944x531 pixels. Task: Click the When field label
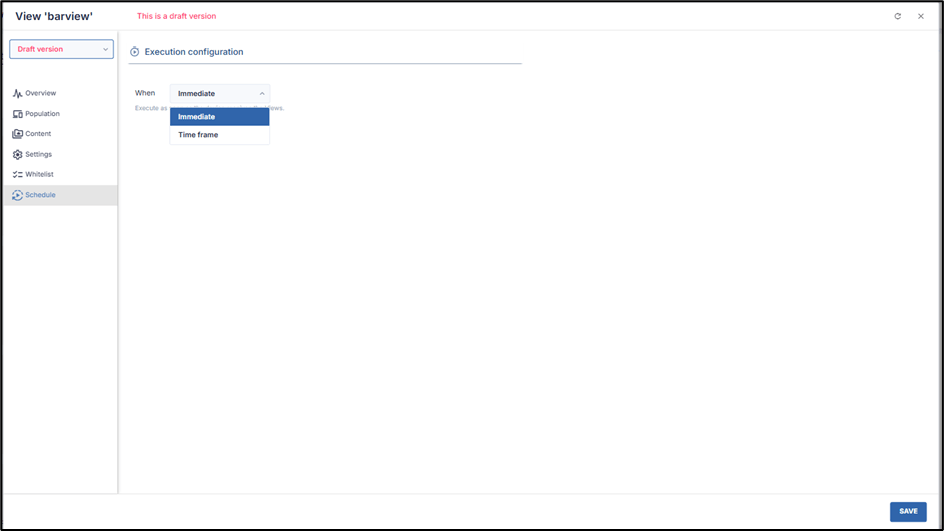click(x=145, y=93)
